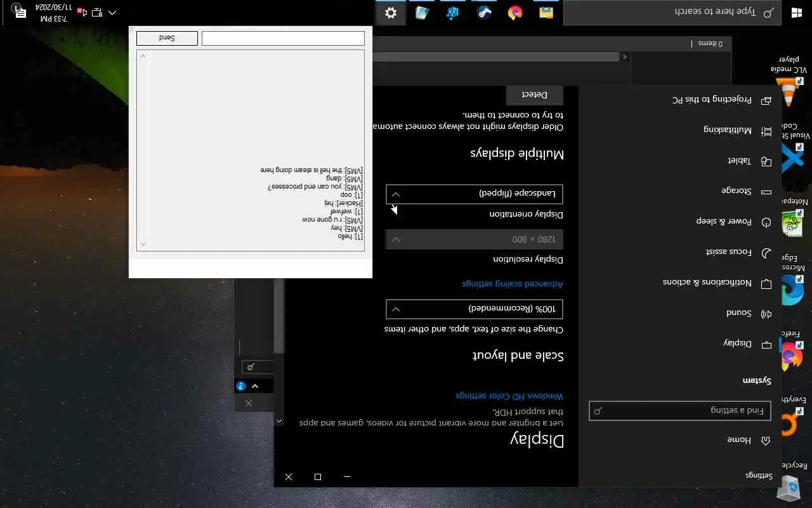
Task: Open Power & sleep settings
Action: (x=679, y=222)
